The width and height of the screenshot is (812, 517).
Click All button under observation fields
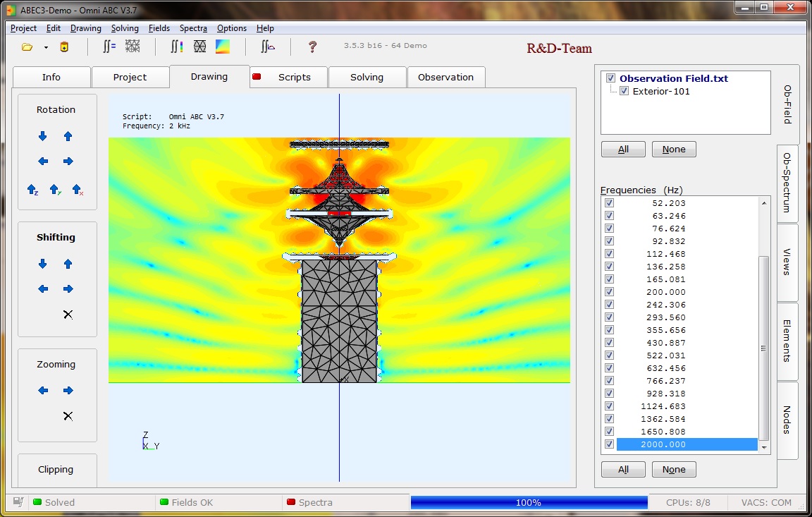tap(623, 150)
